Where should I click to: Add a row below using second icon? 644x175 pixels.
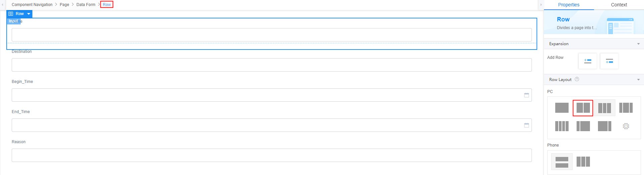(x=609, y=61)
